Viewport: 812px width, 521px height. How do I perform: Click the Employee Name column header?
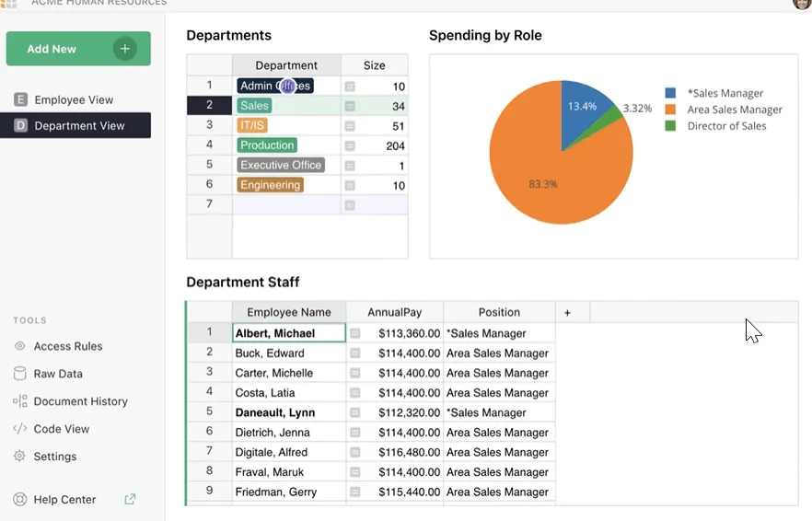289,312
